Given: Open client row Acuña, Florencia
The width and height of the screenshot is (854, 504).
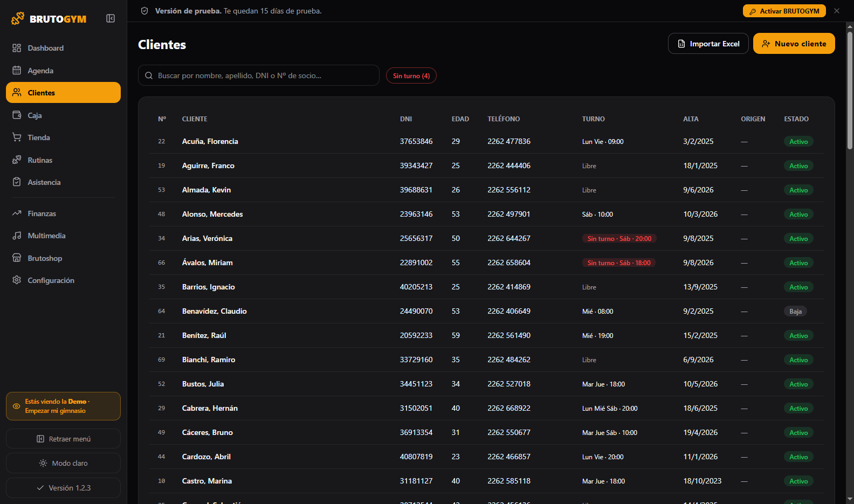Looking at the screenshot, I should click(x=486, y=141).
